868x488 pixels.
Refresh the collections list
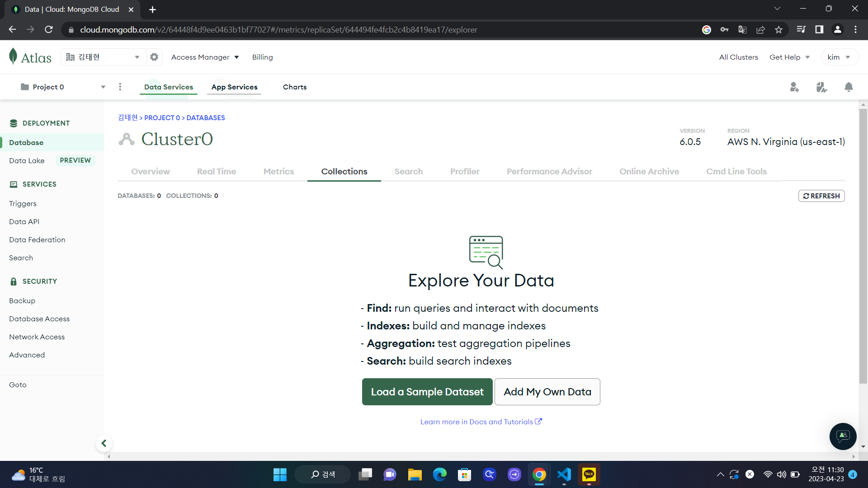pos(821,196)
